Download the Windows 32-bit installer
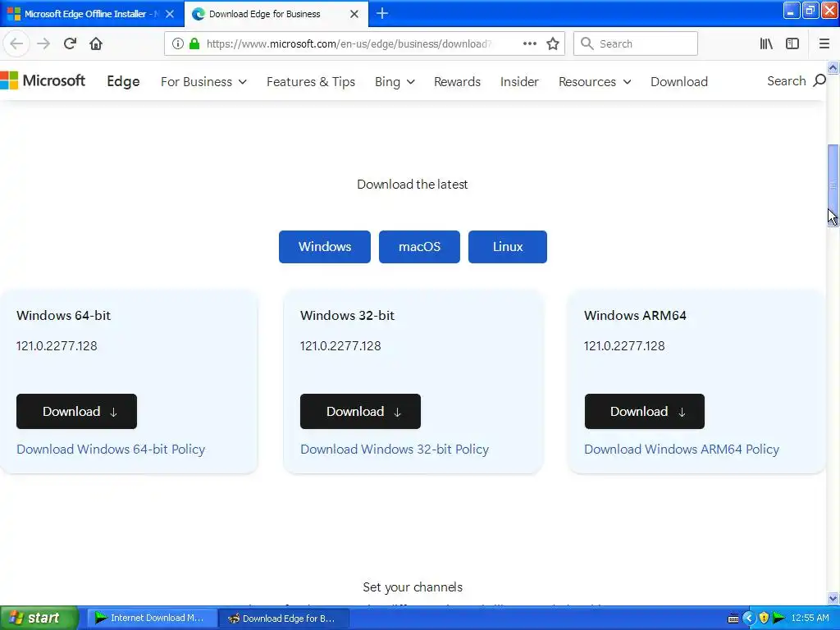The image size is (840, 630). [360, 411]
